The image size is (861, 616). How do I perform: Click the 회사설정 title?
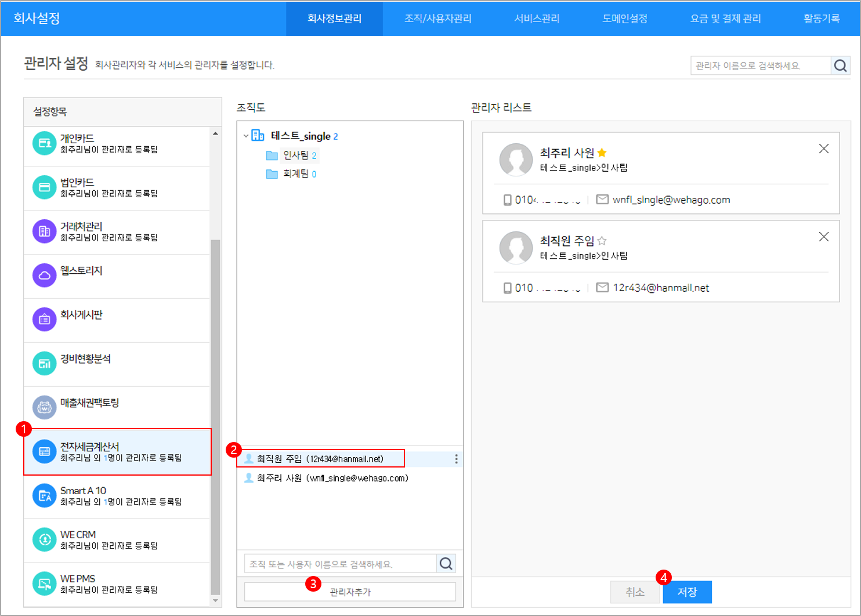[x=37, y=18]
